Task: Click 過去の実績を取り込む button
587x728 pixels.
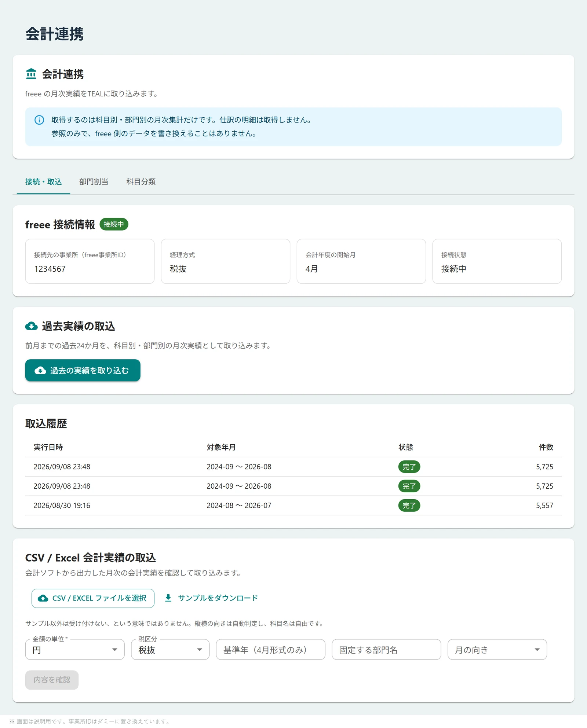Action: [x=83, y=370]
